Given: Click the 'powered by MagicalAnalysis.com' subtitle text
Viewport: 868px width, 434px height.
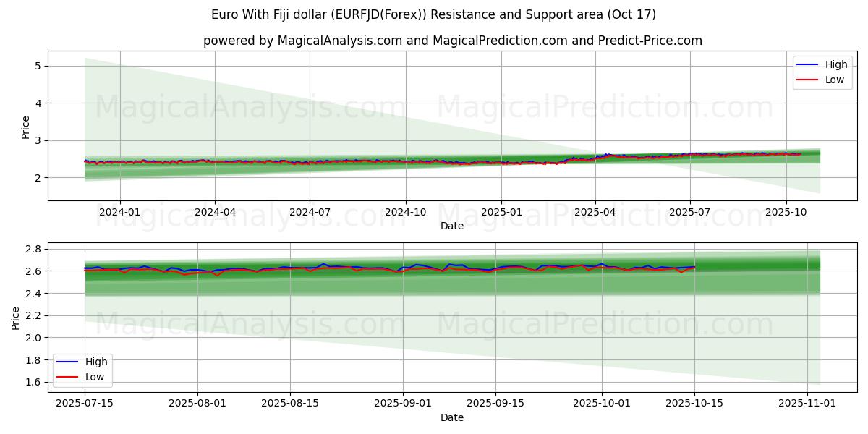Looking at the screenshot, I should (452, 41).
